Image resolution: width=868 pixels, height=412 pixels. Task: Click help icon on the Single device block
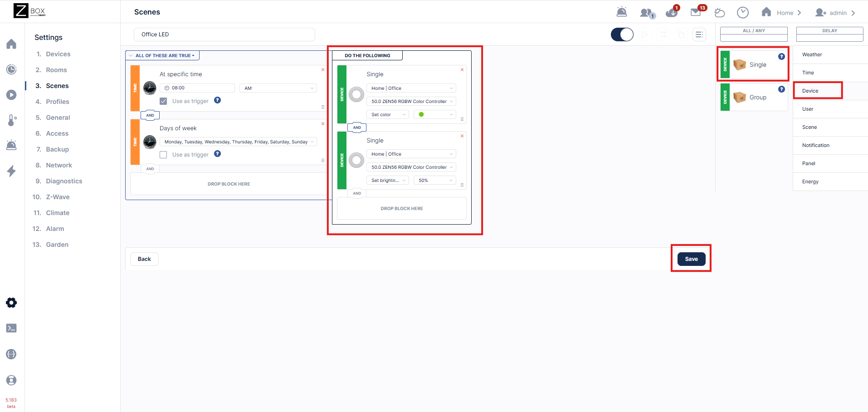[x=781, y=57]
